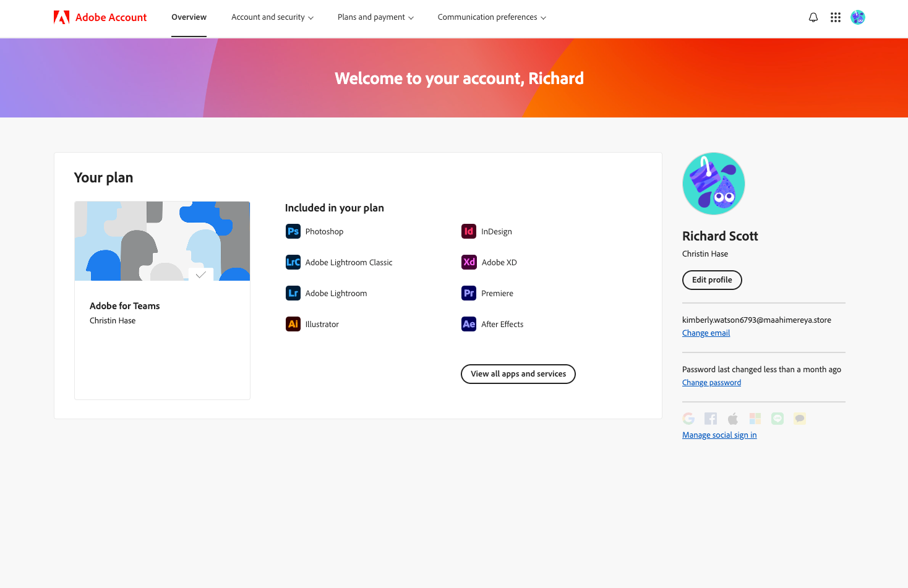This screenshot has height=588, width=908.
Task: Click the large Richard Scott avatar
Action: tap(714, 184)
